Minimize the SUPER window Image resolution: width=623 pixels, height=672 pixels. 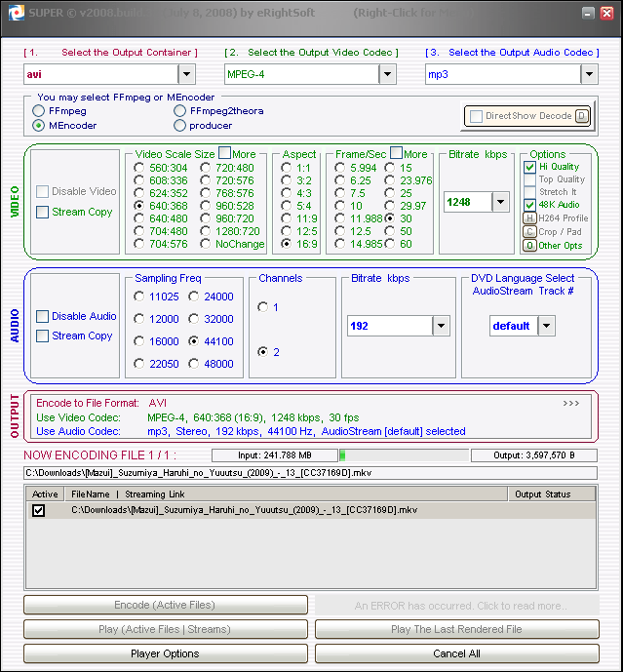pos(588,14)
